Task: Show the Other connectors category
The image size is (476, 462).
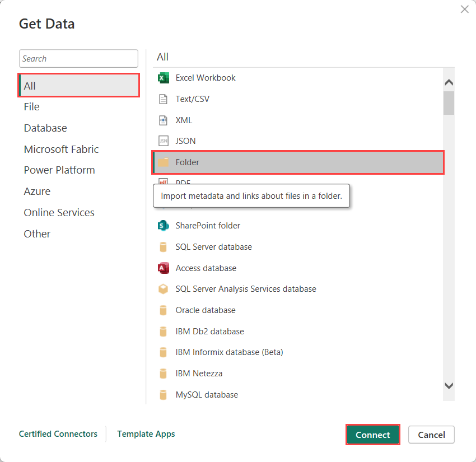Action: pyautogui.click(x=37, y=234)
